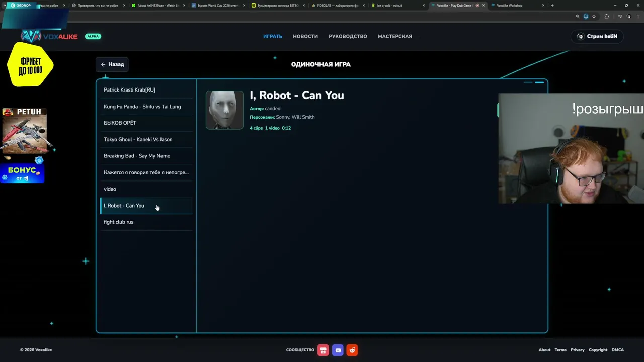This screenshot has height=362, width=644.
Task: Open the Terms footer link
Action: pos(560,350)
